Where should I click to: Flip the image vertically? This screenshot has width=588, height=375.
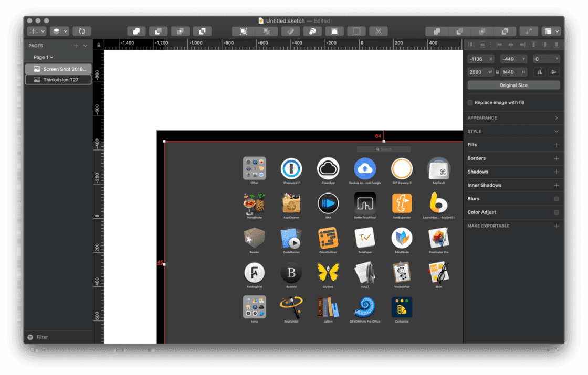pyautogui.click(x=554, y=72)
